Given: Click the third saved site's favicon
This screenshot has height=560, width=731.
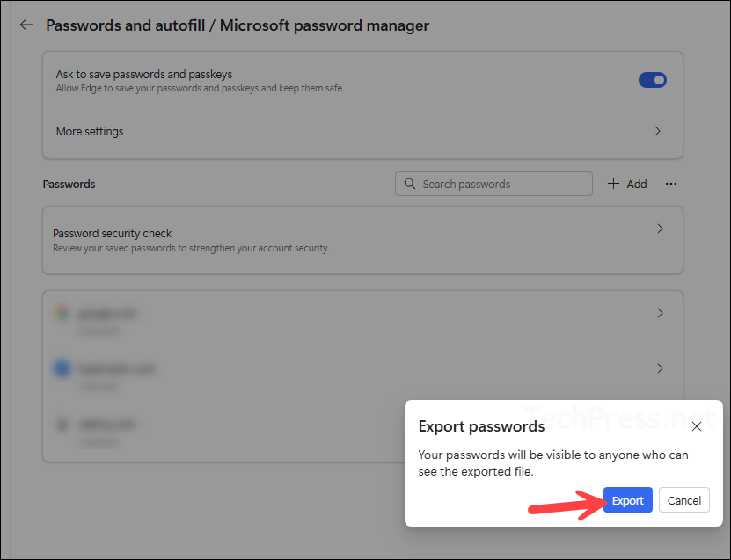Looking at the screenshot, I should pos(62,424).
